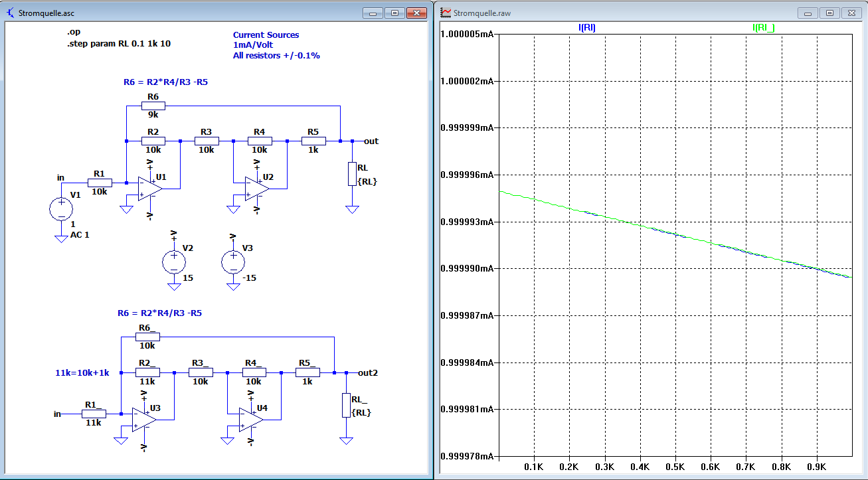868x480 pixels.
Task: Click the '11k' value under R2_
Action: click(147, 382)
